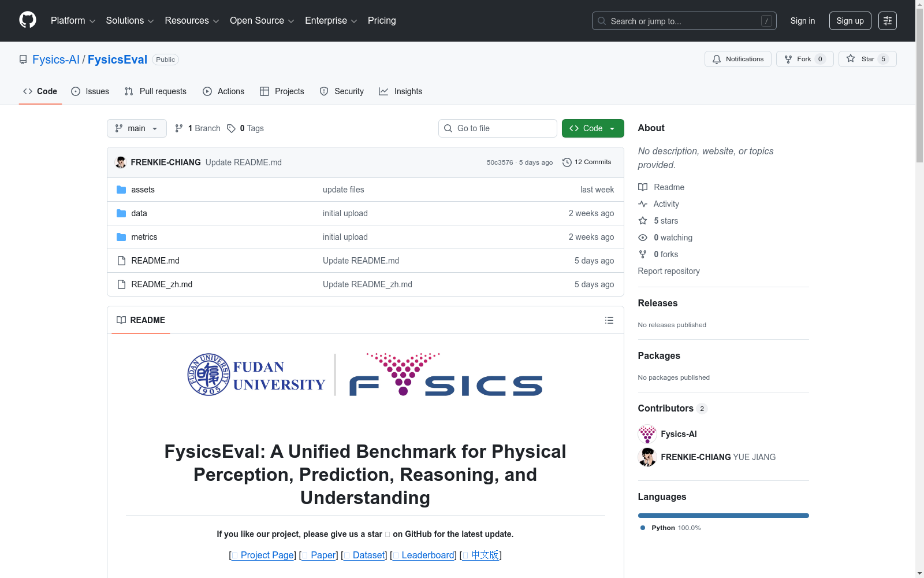Viewport: 924px width, 578px height.
Task: Select the Code tab
Action: click(x=40, y=91)
